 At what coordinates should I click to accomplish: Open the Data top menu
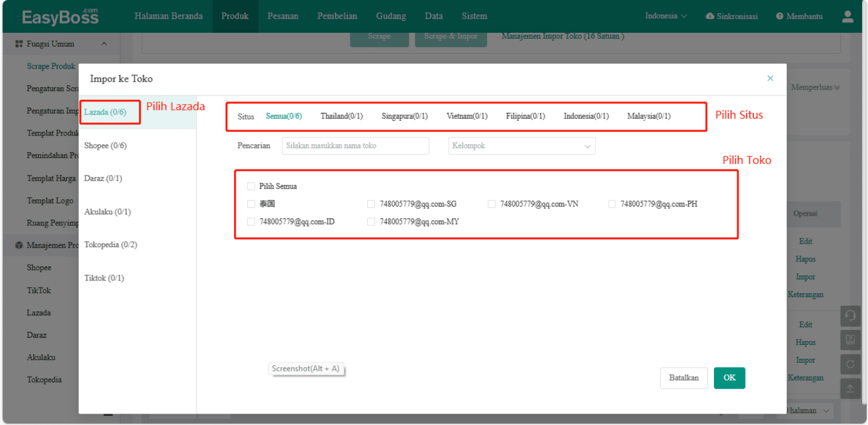434,16
